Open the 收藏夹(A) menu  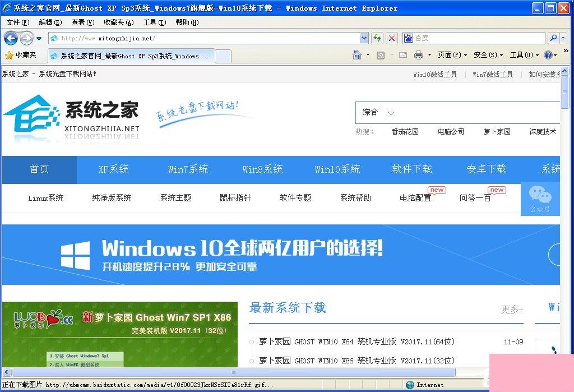pos(119,22)
